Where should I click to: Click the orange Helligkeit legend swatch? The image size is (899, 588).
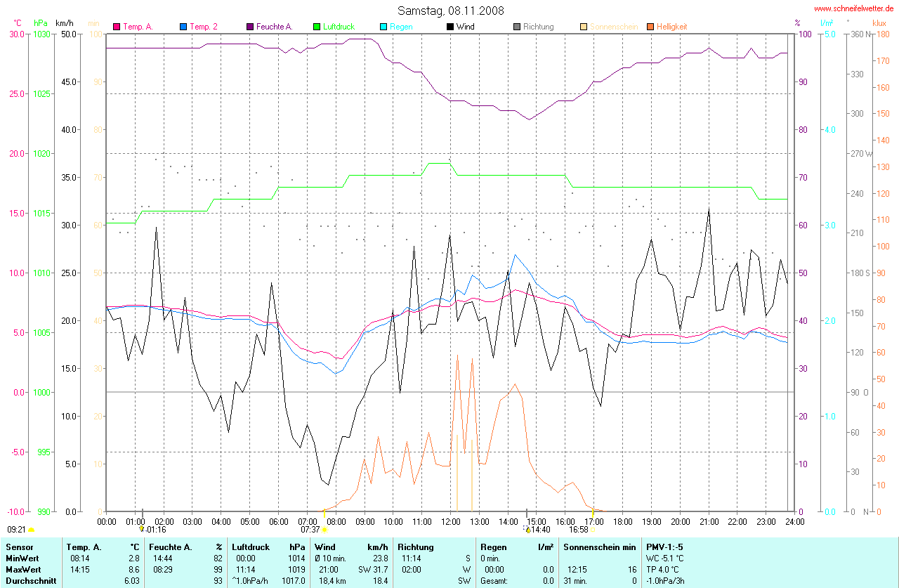point(650,27)
